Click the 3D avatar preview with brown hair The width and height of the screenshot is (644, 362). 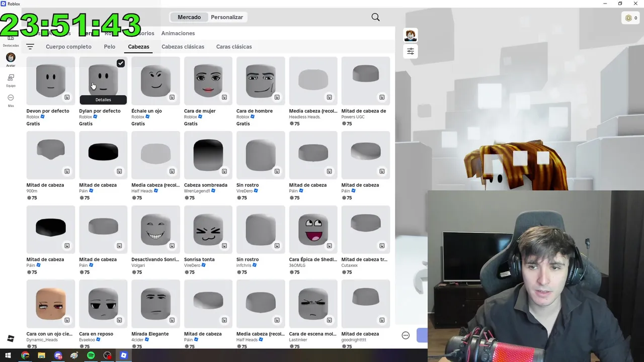tap(516, 166)
